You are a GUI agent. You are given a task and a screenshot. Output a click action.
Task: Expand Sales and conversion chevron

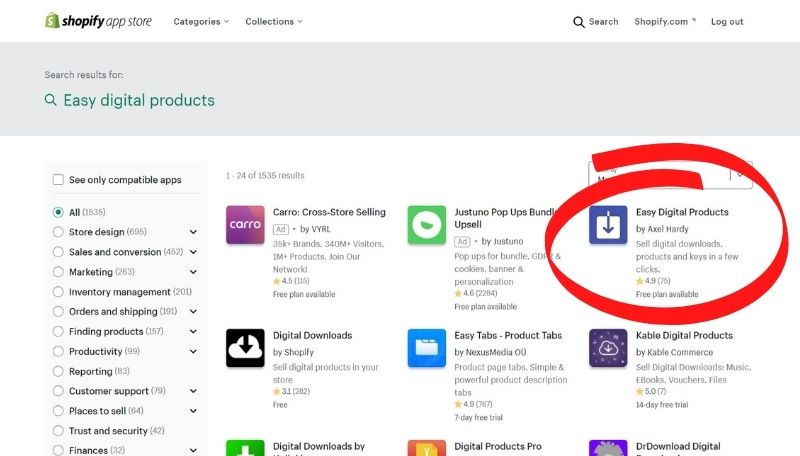click(193, 251)
